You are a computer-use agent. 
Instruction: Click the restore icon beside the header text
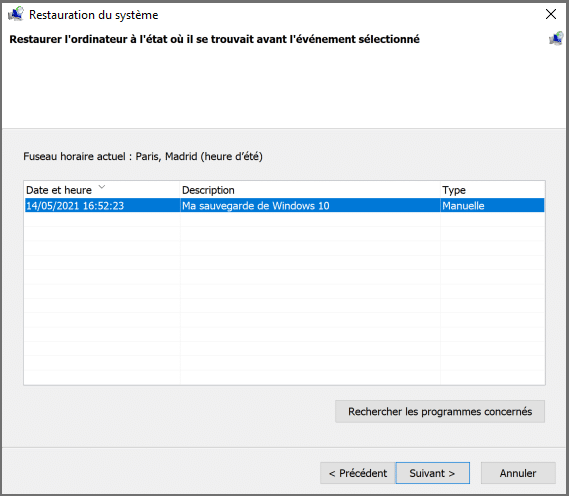coord(556,39)
